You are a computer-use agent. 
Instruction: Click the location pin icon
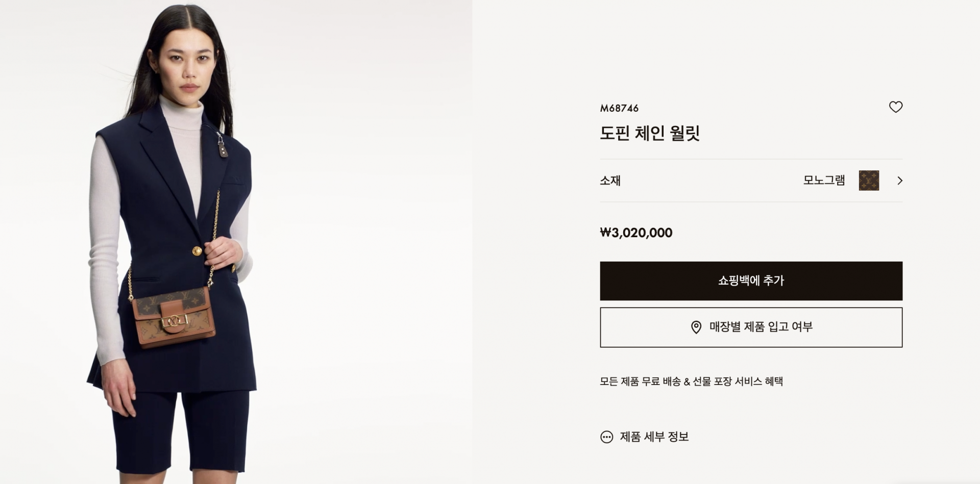696,327
